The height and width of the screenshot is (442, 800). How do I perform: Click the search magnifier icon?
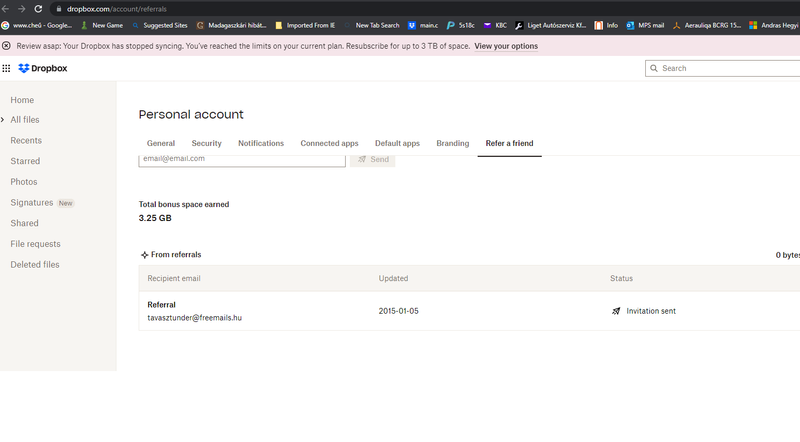coord(654,68)
